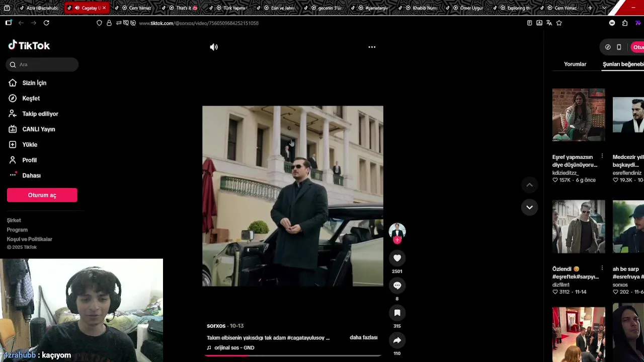This screenshot has height=362, width=644.
Task: Open the browser extensions puzzle icon
Action: coord(624,23)
